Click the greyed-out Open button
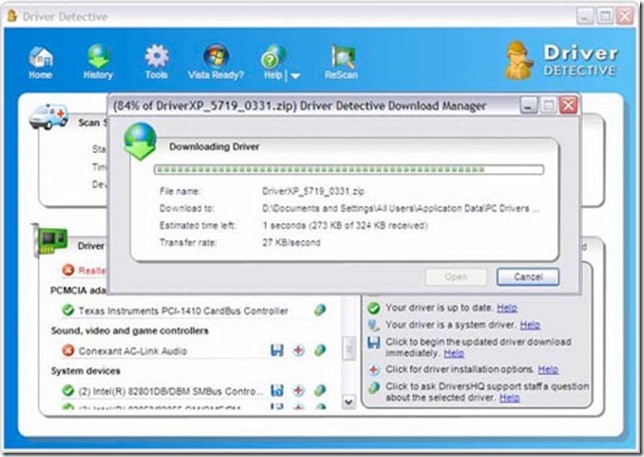 coord(456,277)
